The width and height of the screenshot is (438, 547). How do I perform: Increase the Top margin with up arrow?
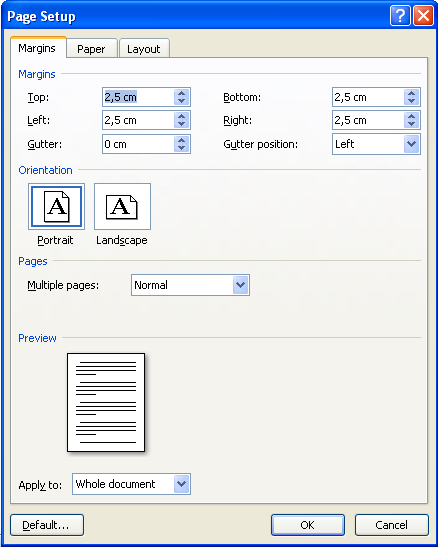181,93
